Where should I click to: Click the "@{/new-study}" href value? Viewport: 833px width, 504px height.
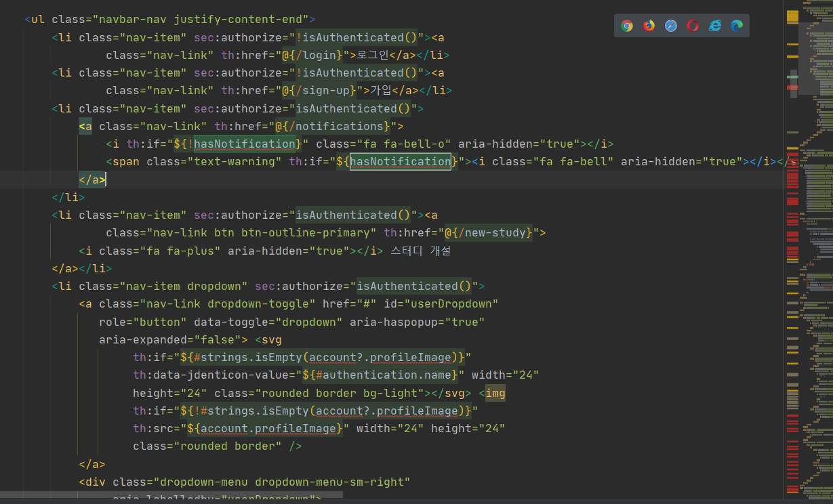488,232
